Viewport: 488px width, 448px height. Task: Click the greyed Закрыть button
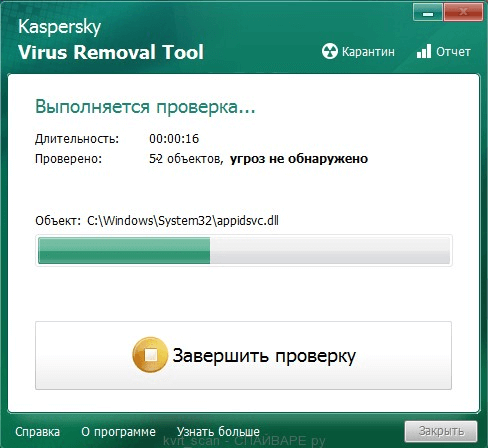tap(441, 431)
